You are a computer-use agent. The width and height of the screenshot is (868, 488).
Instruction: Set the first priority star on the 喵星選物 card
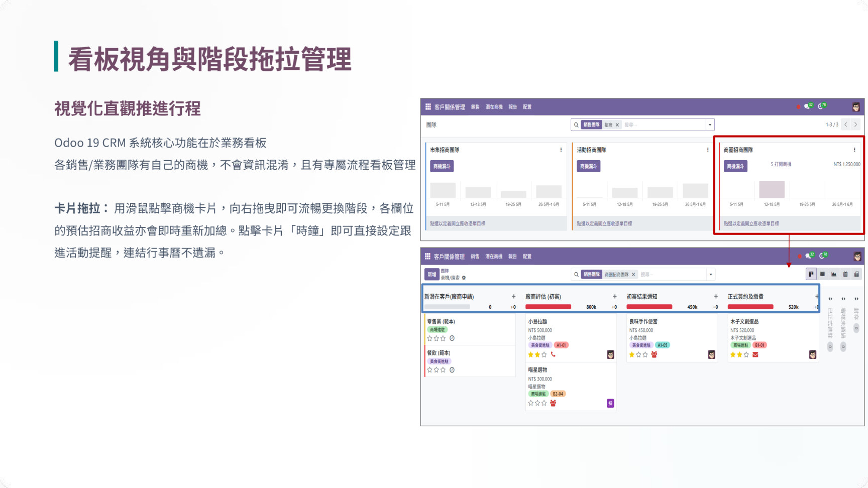click(x=531, y=403)
